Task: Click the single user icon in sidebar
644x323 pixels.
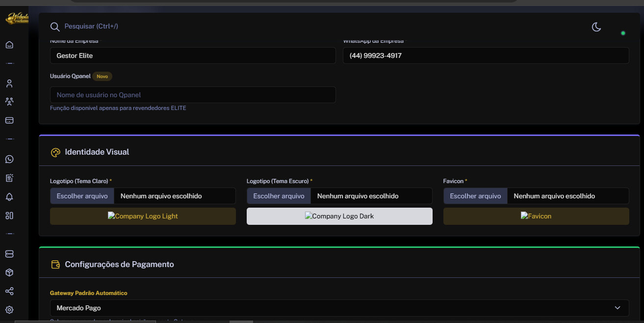Action: (x=9, y=83)
